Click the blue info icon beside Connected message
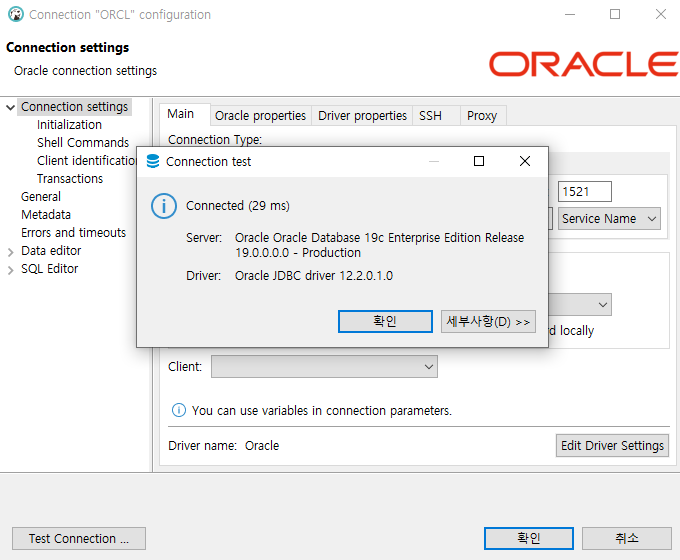 click(x=163, y=206)
